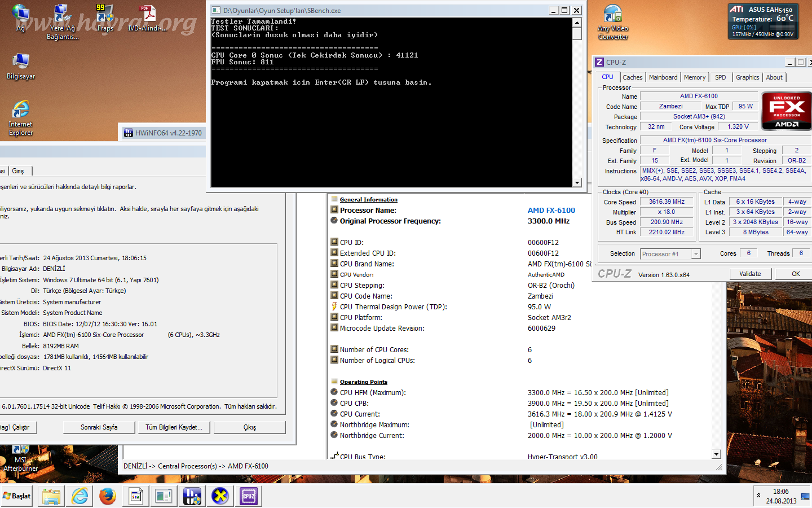This screenshot has width=812, height=508.
Task: Click the tray action center flag icon
Action: point(805,496)
